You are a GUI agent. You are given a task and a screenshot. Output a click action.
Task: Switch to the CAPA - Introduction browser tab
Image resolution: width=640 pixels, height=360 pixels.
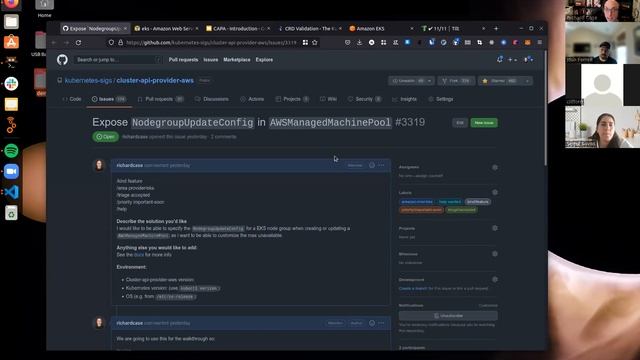tap(238, 29)
